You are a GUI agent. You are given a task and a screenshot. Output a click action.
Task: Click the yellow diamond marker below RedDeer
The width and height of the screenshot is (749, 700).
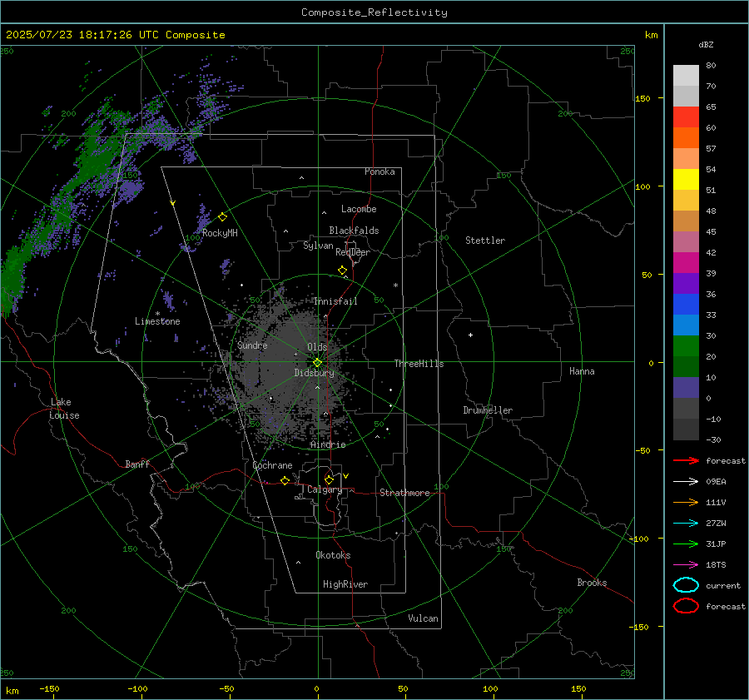(342, 271)
